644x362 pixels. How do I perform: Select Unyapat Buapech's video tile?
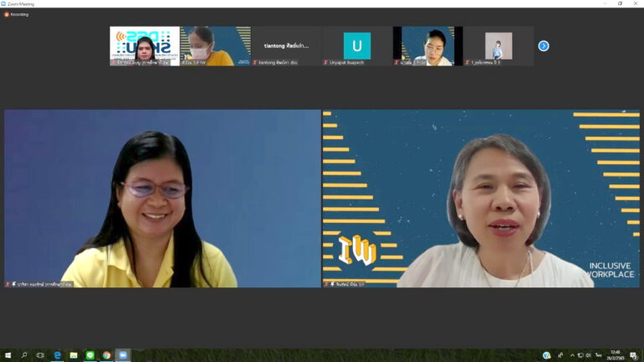coord(356,46)
